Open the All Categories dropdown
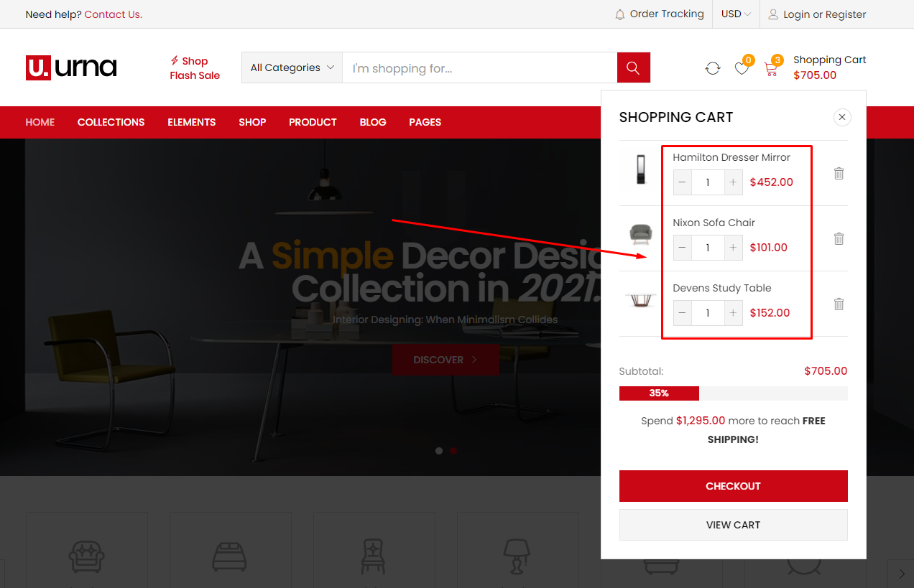The image size is (914, 588). [292, 67]
